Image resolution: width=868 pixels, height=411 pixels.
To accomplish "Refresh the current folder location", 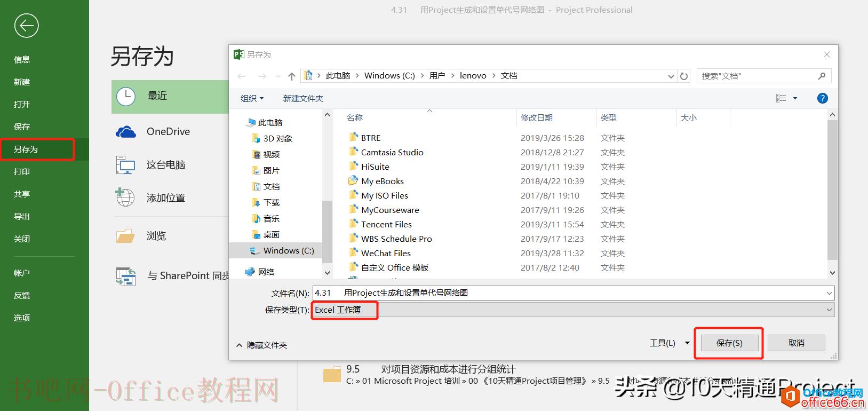I will pyautogui.click(x=684, y=76).
